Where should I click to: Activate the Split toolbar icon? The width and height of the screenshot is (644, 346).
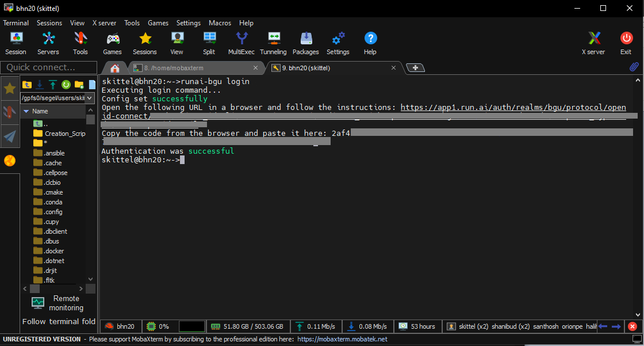click(x=209, y=43)
